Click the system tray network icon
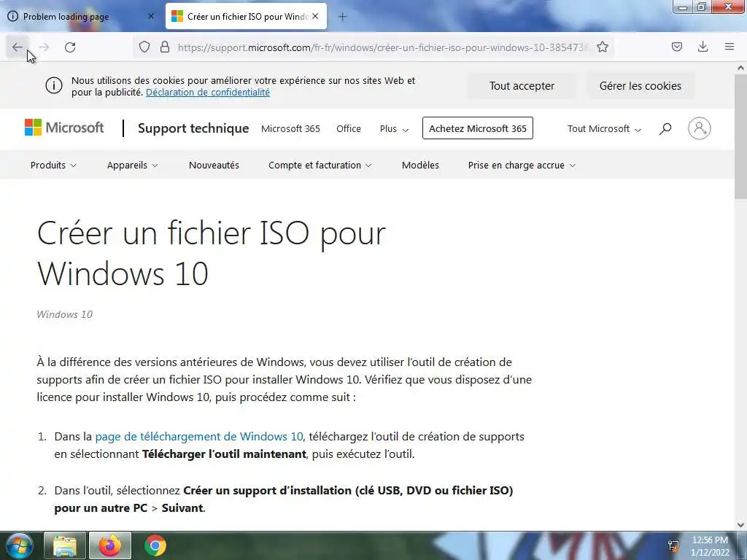Screen dimensions: 747x560 [673, 545]
